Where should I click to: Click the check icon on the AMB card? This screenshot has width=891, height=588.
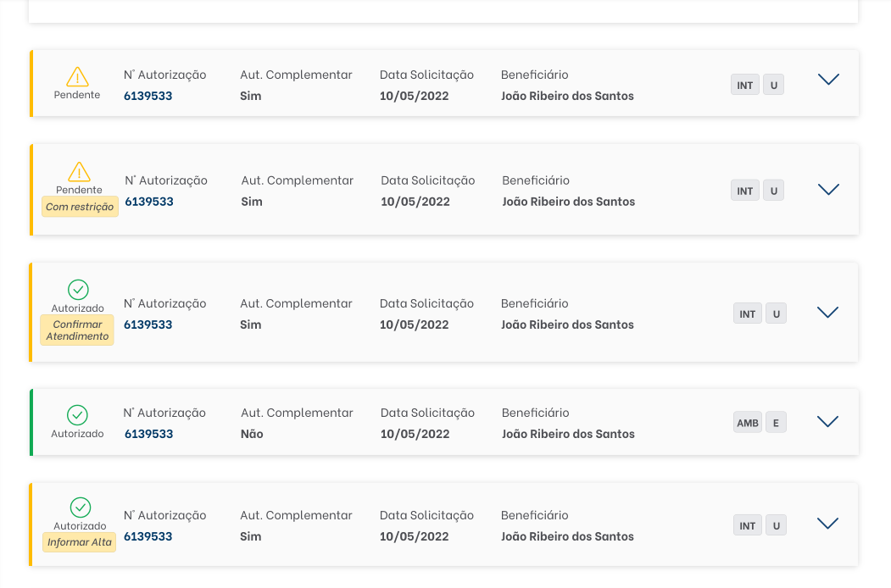pyautogui.click(x=77, y=415)
